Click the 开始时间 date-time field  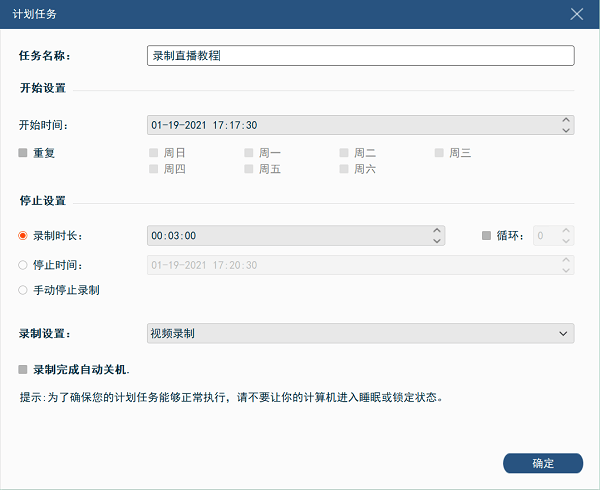tap(360, 125)
